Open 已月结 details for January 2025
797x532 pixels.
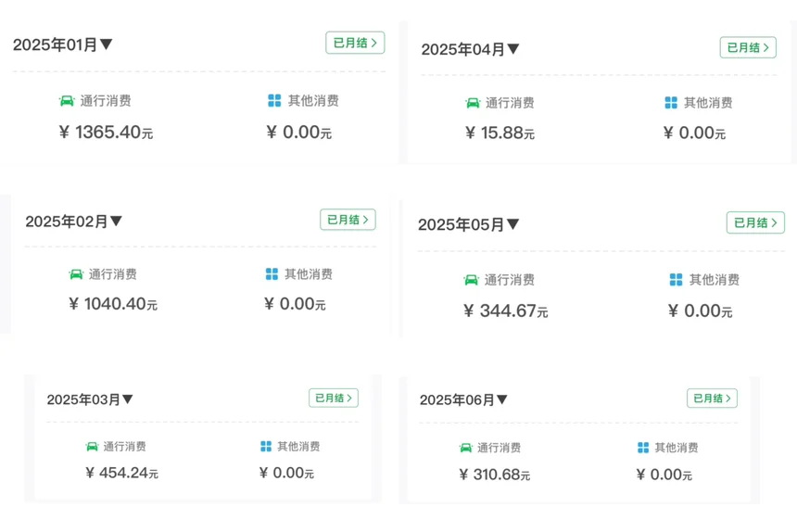(x=355, y=43)
